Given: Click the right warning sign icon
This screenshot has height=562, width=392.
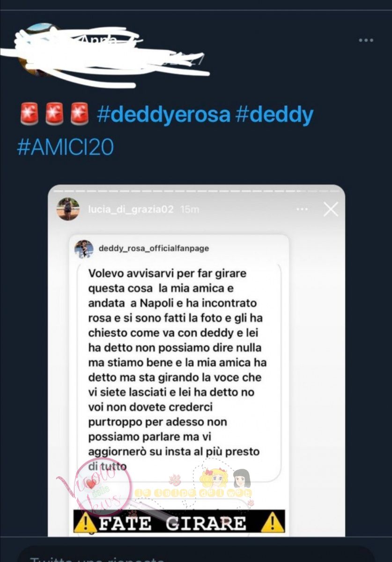Looking at the screenshot, I should [273, 522].
